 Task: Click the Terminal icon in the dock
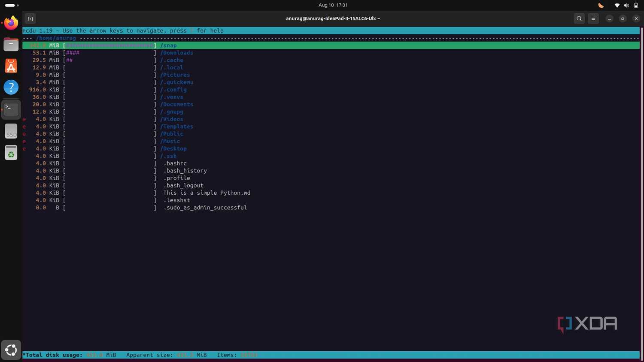(11, 109)
